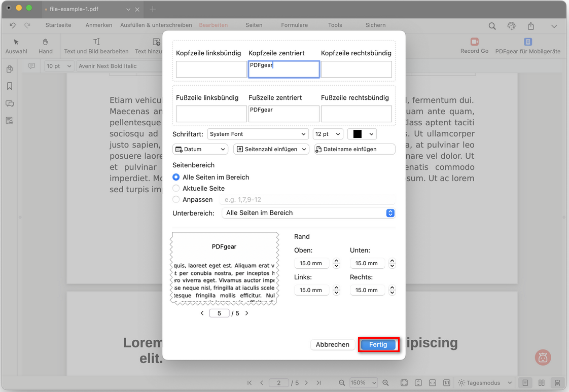Screen dimensions: 569x392
Task: Select 'Alle Seiten im Bereich' radio button
Action: [176, 177]
